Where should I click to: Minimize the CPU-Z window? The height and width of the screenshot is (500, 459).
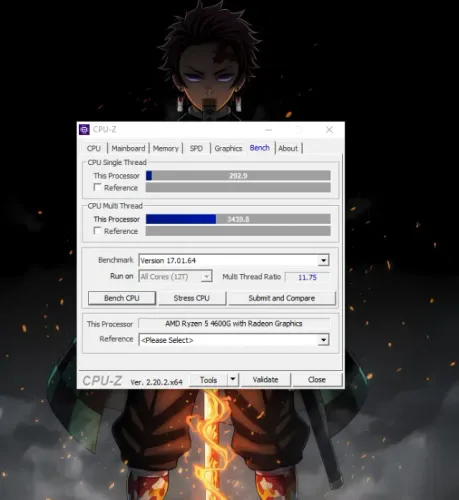click(x=269, y=129)
